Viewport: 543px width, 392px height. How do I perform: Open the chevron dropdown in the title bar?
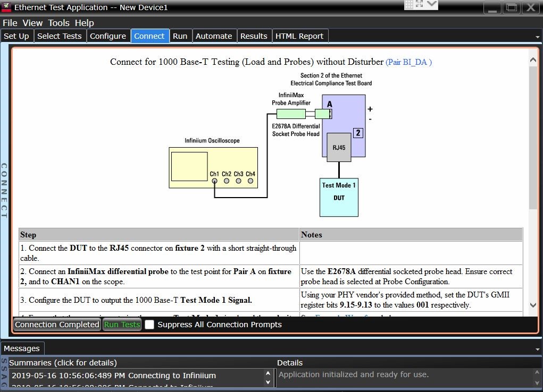432,4
